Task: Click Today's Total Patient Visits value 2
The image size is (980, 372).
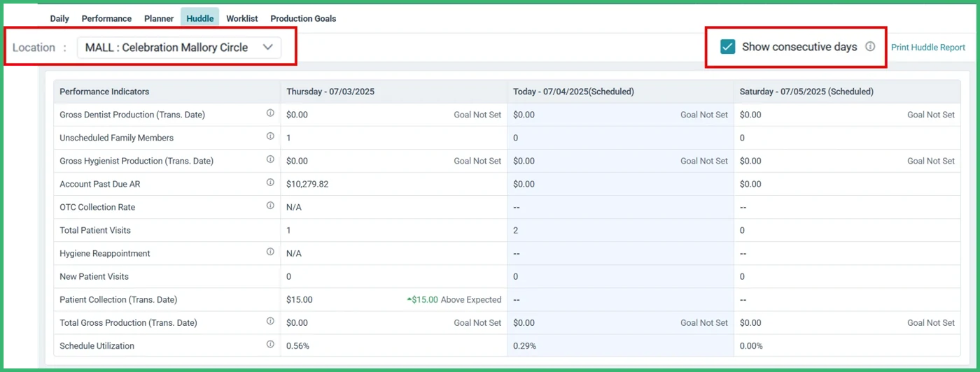Action: tap(516, 230)
